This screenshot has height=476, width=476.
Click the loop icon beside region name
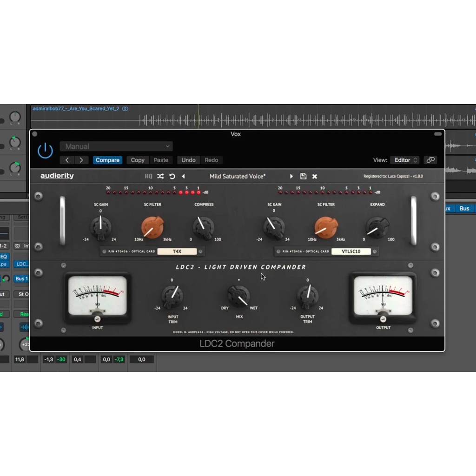125,109
